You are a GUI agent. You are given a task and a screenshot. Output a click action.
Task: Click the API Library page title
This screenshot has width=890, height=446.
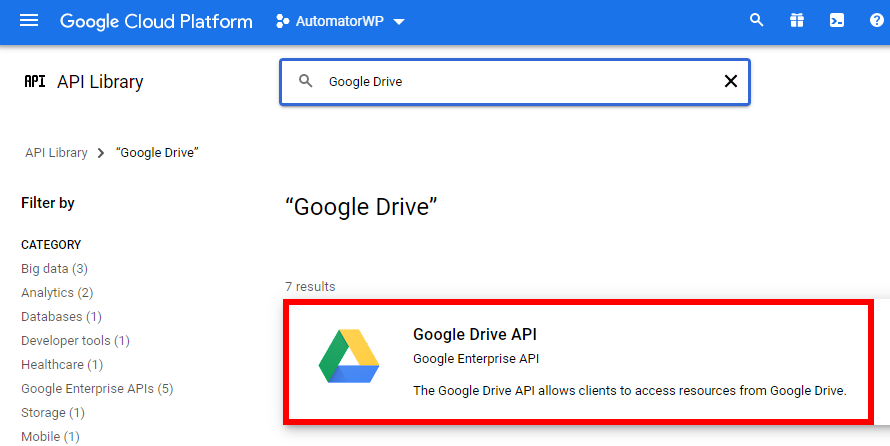coord(100,82)
